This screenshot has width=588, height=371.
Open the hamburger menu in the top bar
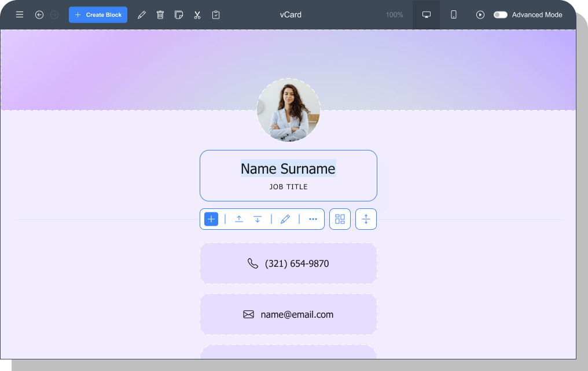20,14
